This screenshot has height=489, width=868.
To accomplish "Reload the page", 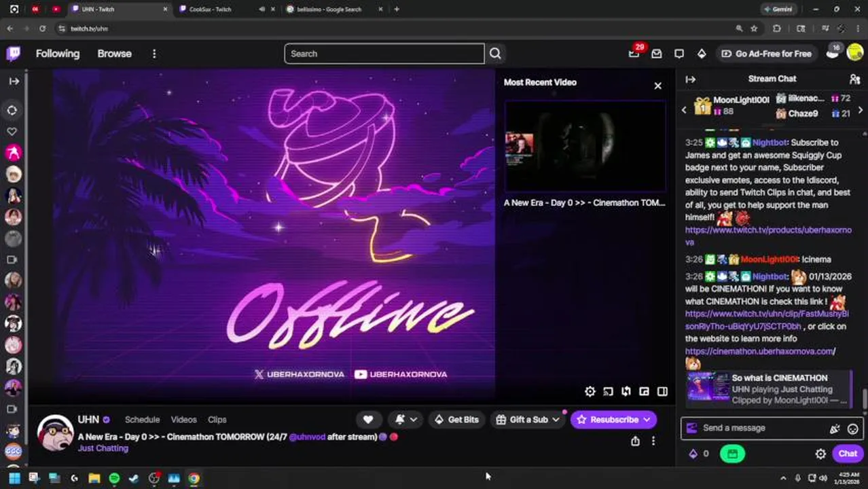I will click(42, 29).
